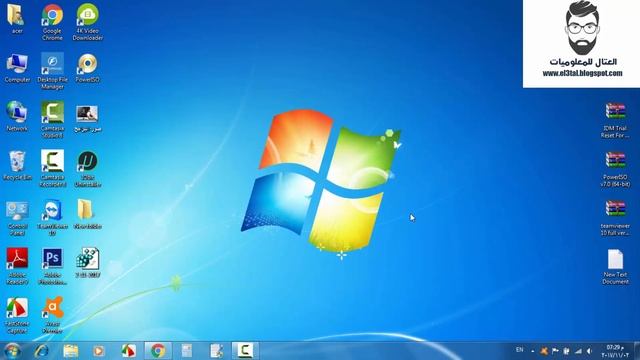This screenshot has width=640, height=360.
Task: Launch Internet Explorer from the taskbar
Action: pos(41,351)
